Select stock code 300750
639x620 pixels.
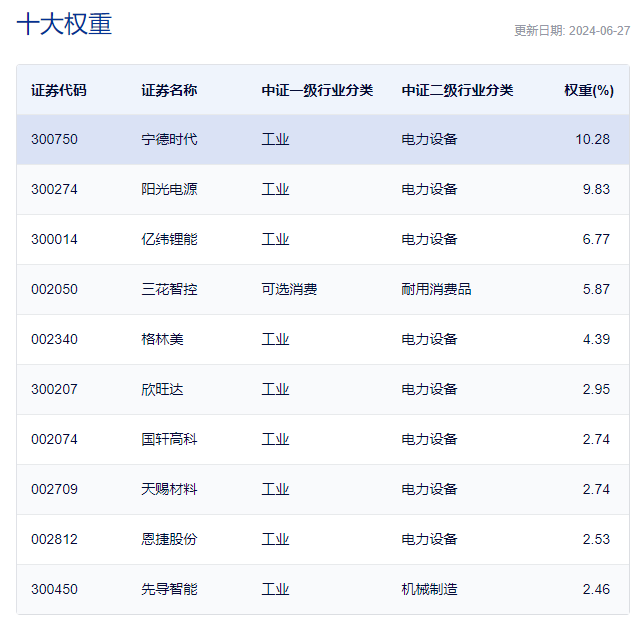click(54, 139)
